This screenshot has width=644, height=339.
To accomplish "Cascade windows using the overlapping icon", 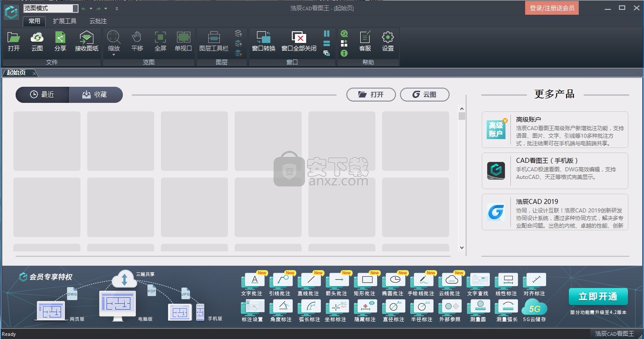I will point(327,53).
